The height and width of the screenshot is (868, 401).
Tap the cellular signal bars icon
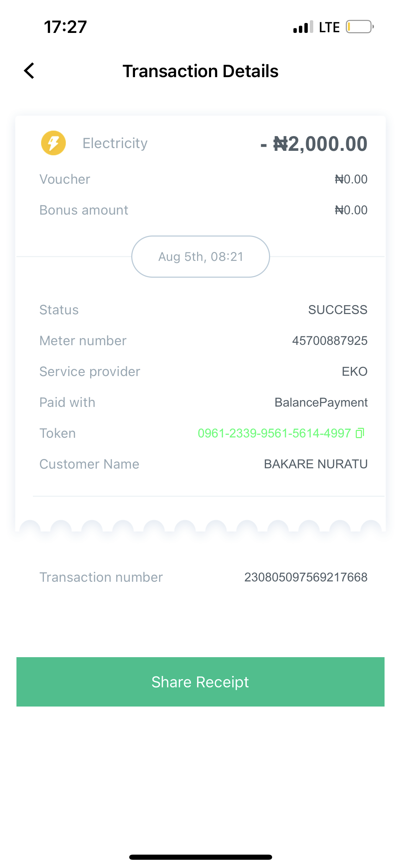coord(303,27)
